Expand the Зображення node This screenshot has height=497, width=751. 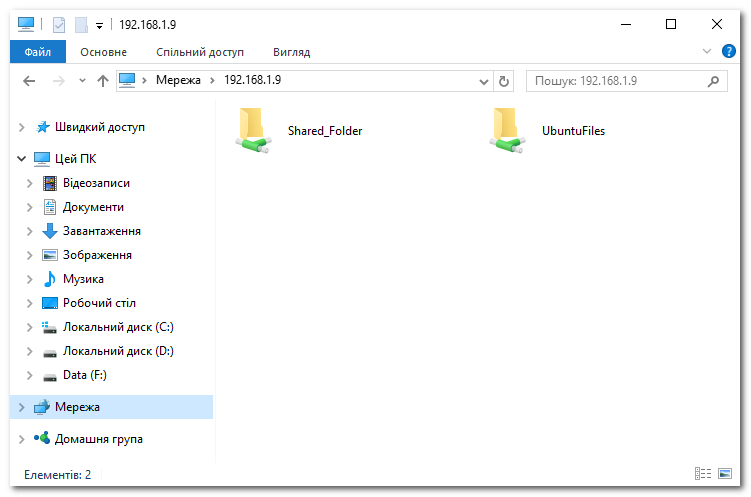pos(30,255)
